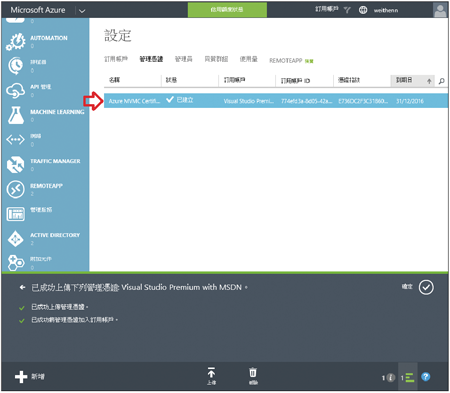This screenshot has height=393, width=450.
Task: Open the Add-ons icon in sidebar
Action: 15,263
